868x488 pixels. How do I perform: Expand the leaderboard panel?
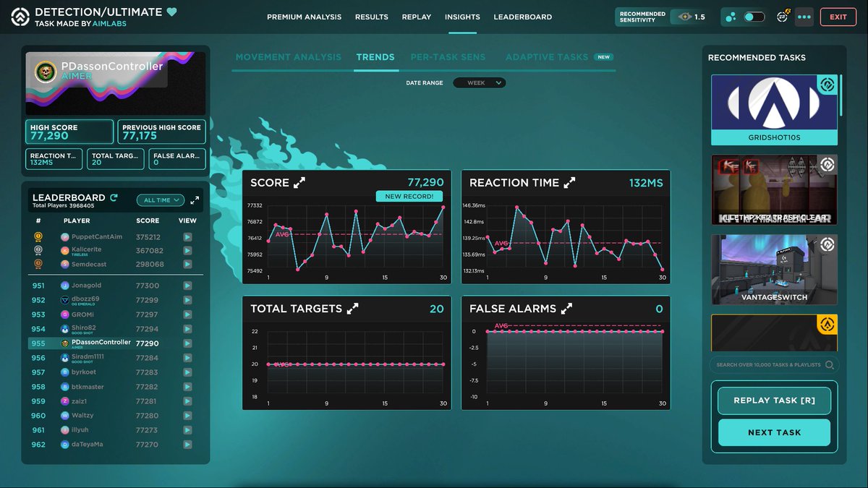click(195, 200)
